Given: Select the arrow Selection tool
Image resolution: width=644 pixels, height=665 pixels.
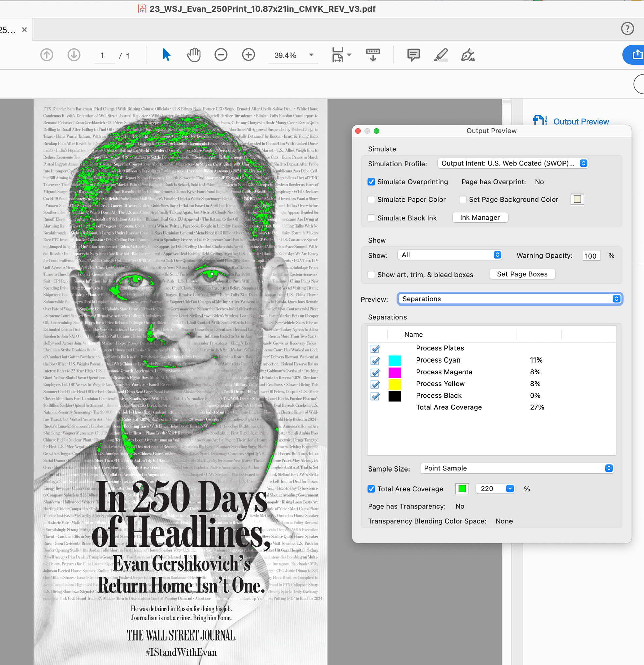Looking at the screenshot, I should 166,55.
